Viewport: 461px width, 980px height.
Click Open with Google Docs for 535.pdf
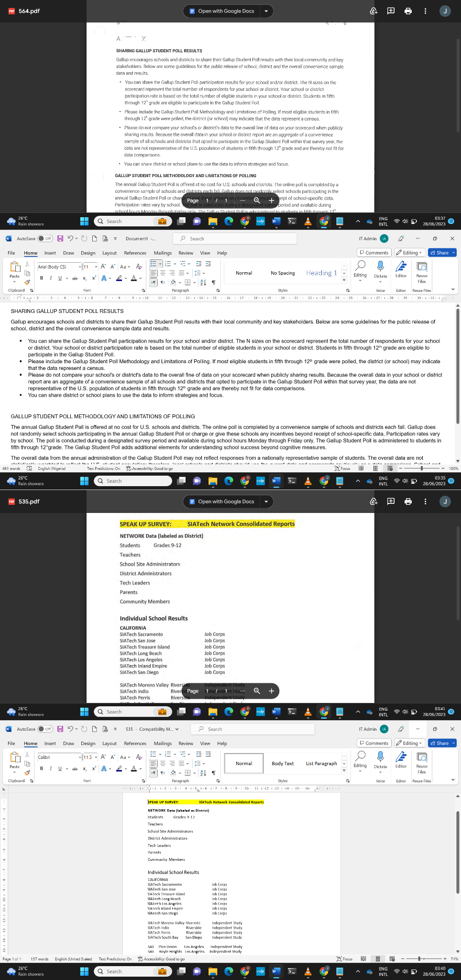222,501
